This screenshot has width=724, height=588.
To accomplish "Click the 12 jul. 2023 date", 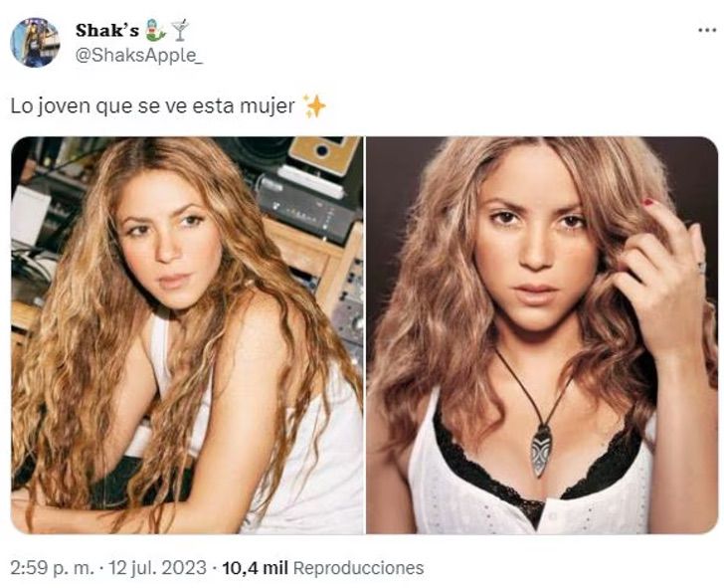I will click(157, 568).
